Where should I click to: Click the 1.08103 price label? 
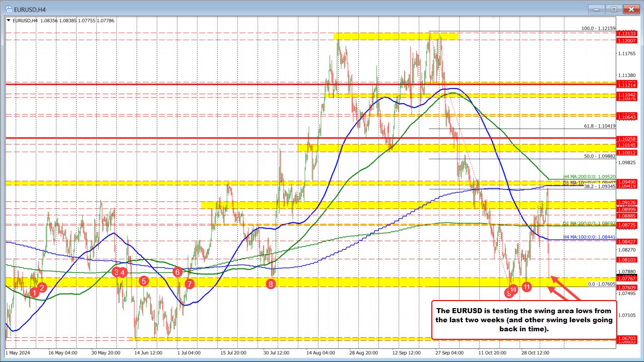pyautogui.click(x=627, y=259)
